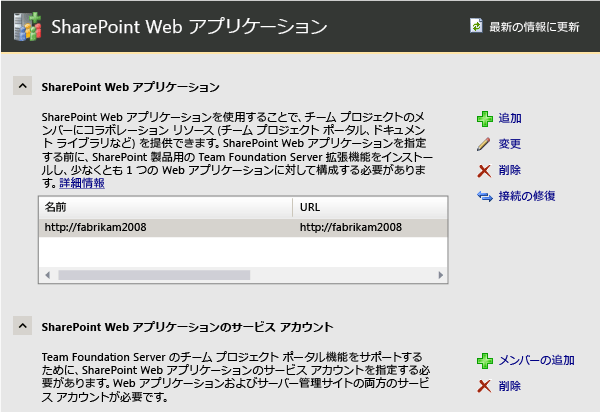The width and height of the screenshot is (600, 412).
Task: Click the SharePoint Web application header icon
Action: pos(27,26)
